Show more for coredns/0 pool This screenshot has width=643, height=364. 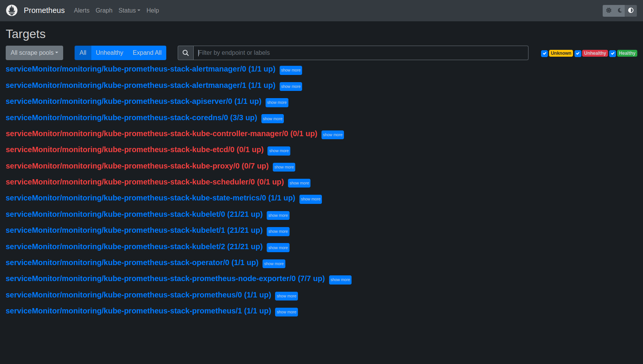[273, 119]
